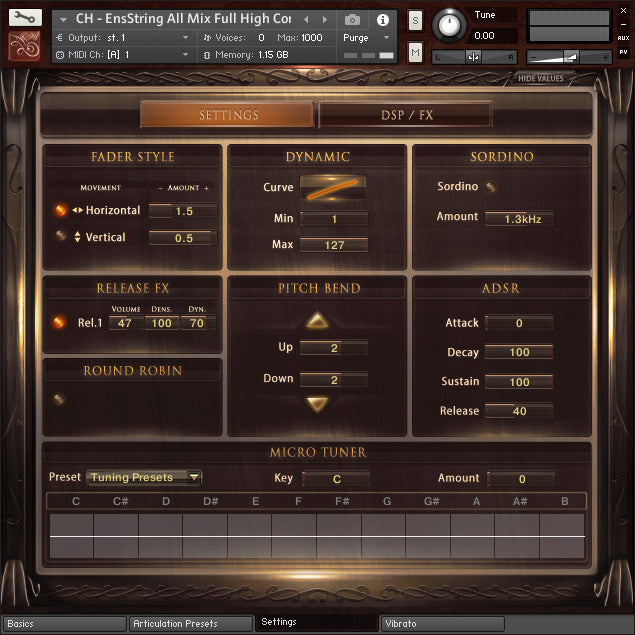Enable Vertical fader movement
635x635 pixels.
click(60, 237)
